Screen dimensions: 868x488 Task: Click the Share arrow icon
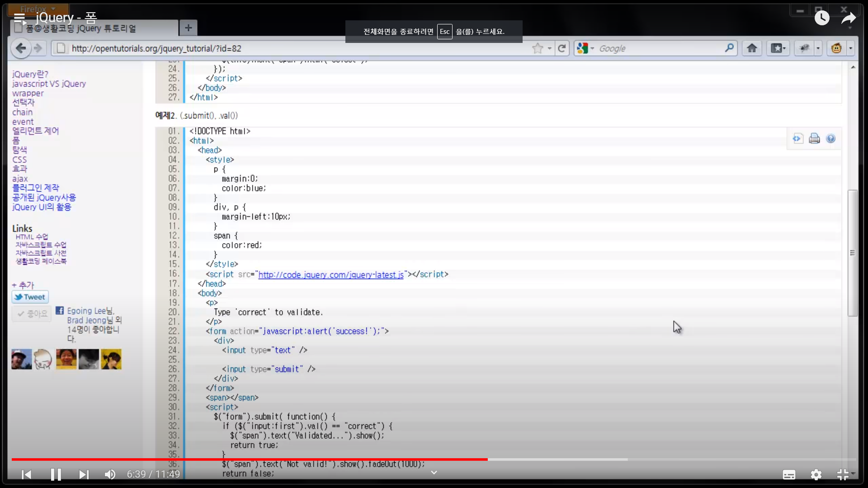coord(849,18)
